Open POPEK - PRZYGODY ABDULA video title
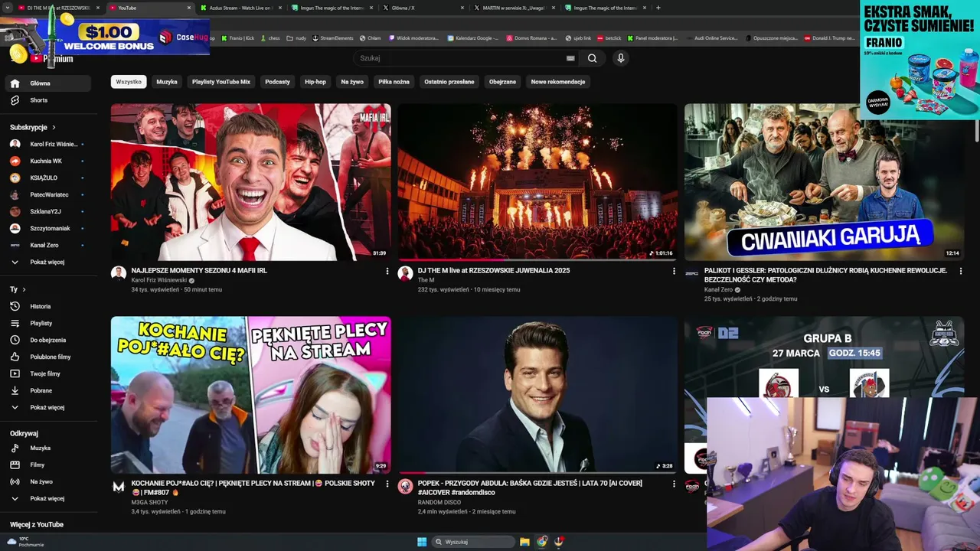This screenshot has height=551, width=980. click(530, 487)
